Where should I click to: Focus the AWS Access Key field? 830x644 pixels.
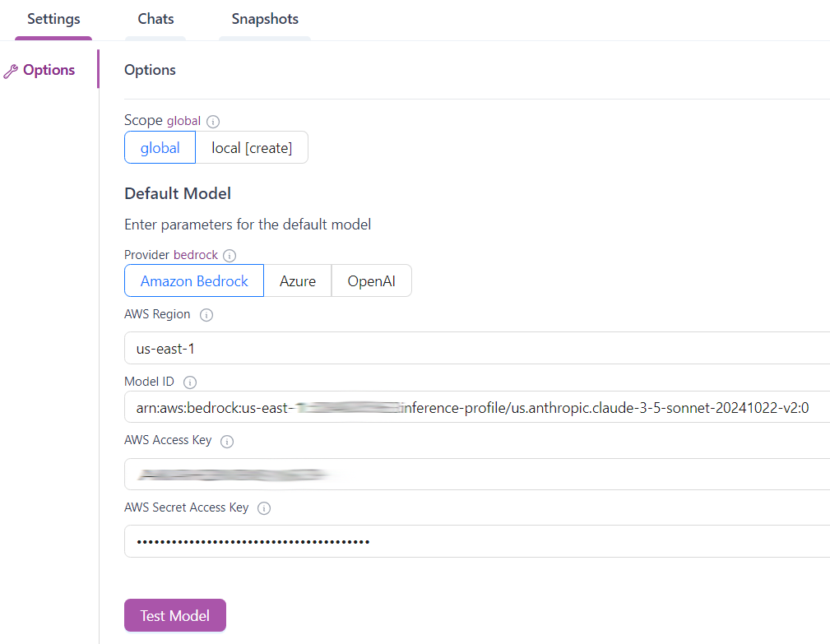477,474
